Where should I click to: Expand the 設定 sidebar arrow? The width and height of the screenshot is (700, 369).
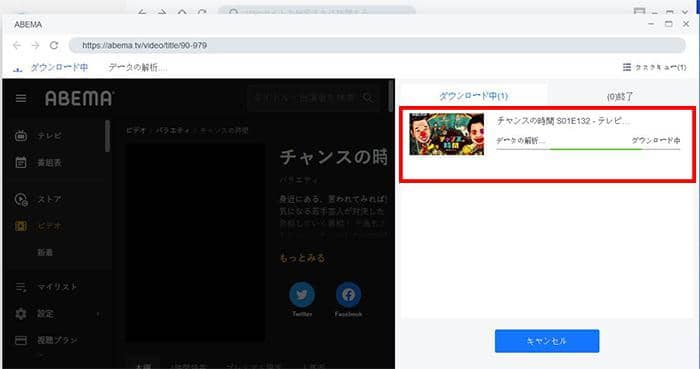98,314
